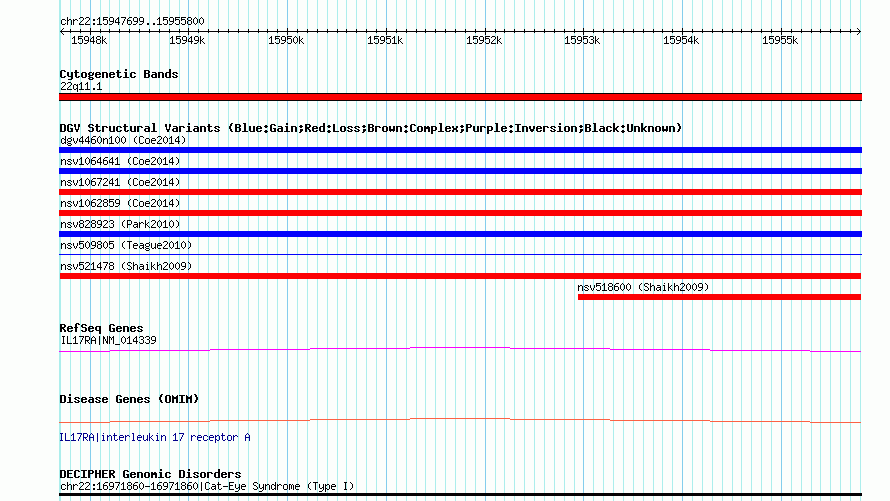Select the Cytogenetic Bands track title
Screen dimensions: 890x501
click(x=119, y=74)
